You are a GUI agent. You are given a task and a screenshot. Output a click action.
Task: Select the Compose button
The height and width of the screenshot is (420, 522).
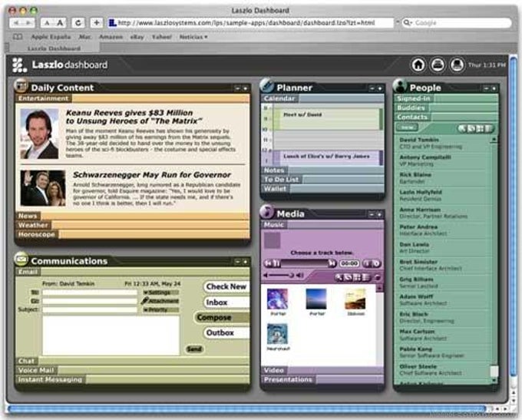click(222, 317)
